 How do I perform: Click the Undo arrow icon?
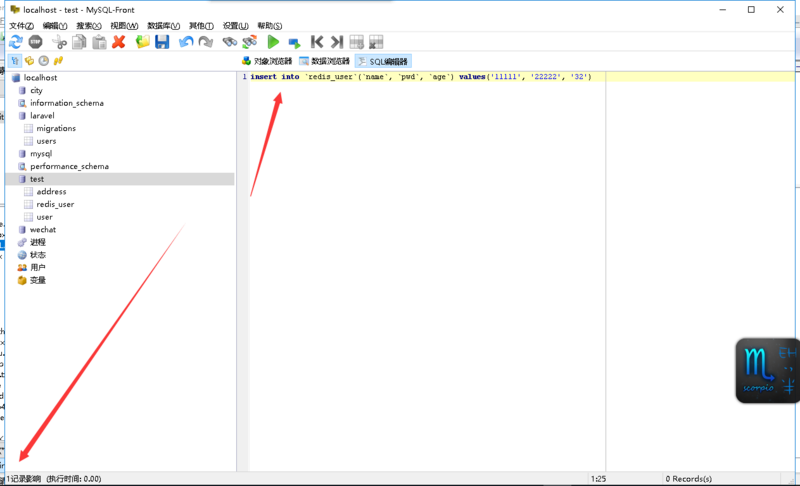pyautogui.click(x=186, y=42)
